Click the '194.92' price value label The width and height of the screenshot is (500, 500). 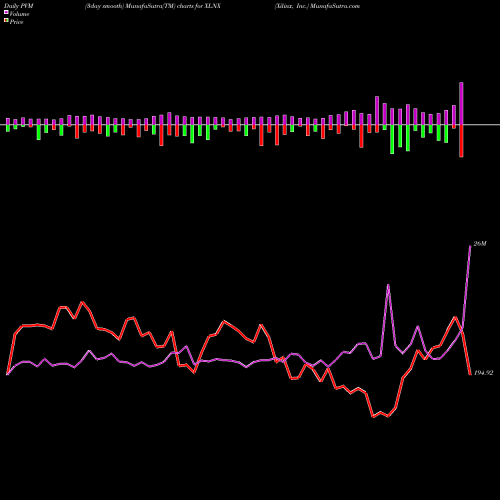point(483,373)
